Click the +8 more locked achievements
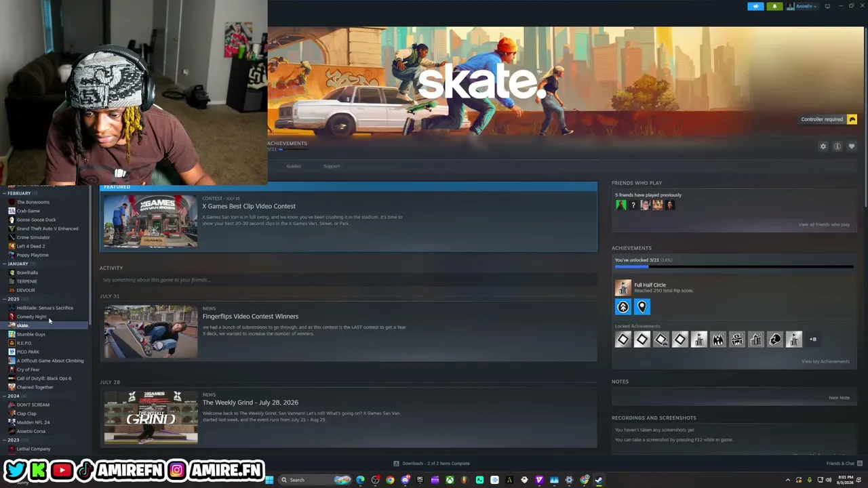This screenshot has height=488, width=868. [x=812, y=339]
